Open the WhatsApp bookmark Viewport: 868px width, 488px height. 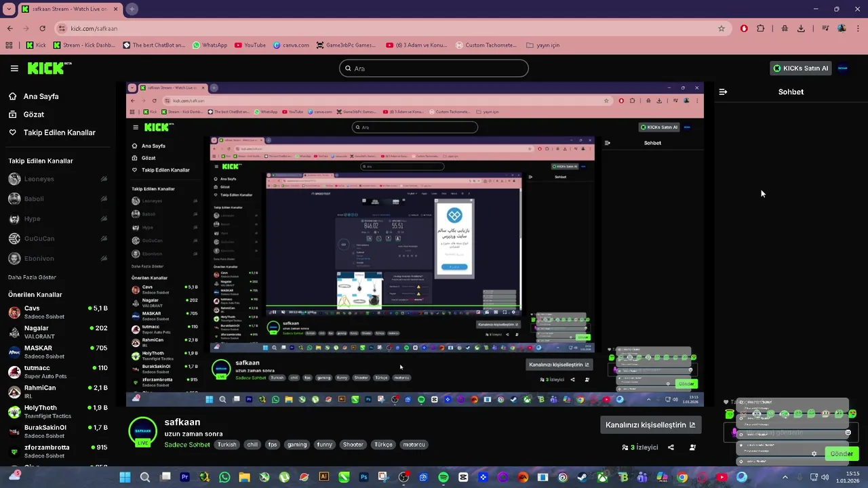pyautogui.click(x=210, y=45)
